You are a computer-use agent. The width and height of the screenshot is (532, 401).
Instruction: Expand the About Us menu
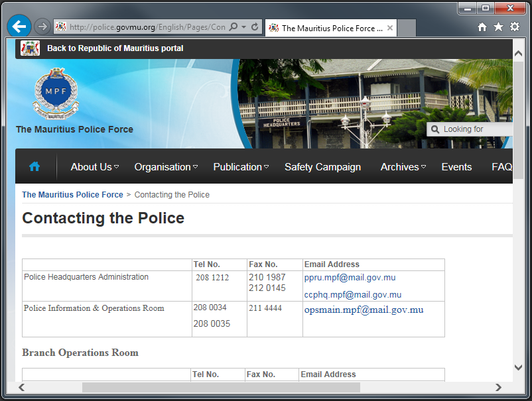point(95,167)
